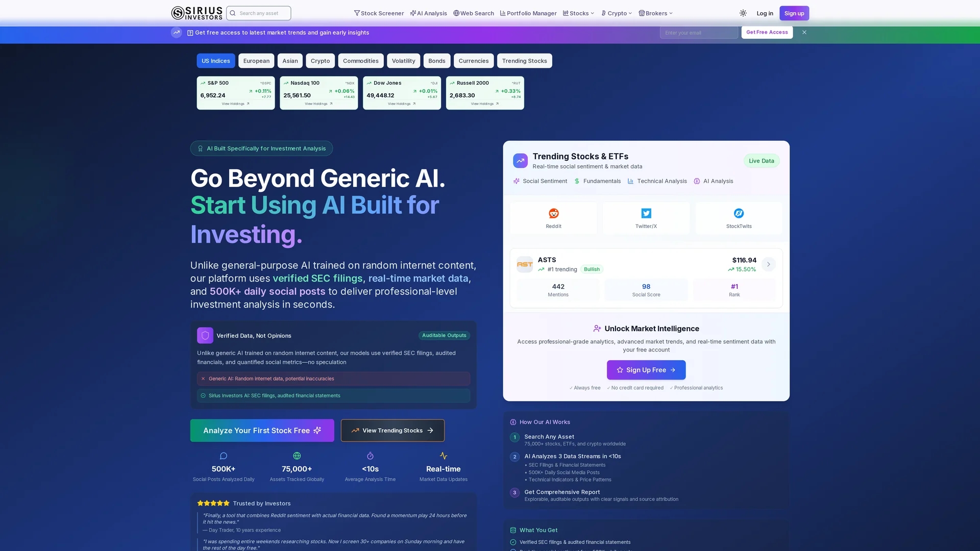Viewport: 980px width, 551px height.
Task: Click the Sign up button
Action: pos(794,13)
